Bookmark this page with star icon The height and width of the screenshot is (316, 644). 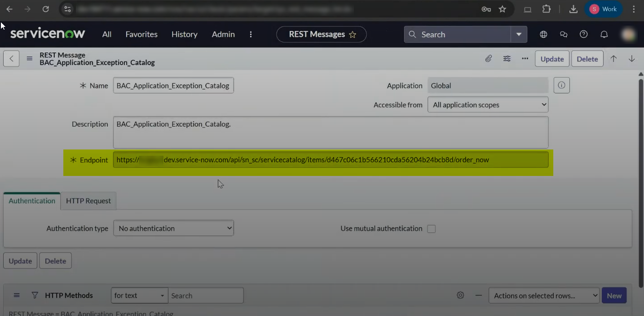[503, 9]
